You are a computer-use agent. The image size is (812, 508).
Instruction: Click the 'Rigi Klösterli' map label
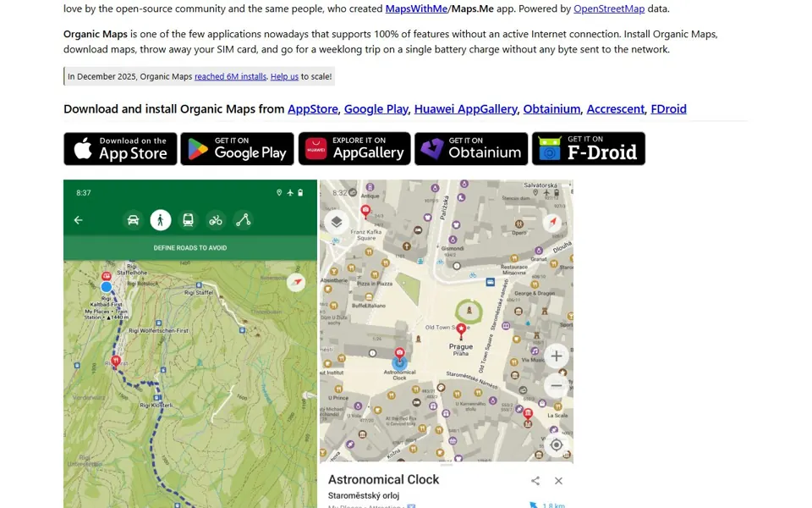(x=156, y=405)
